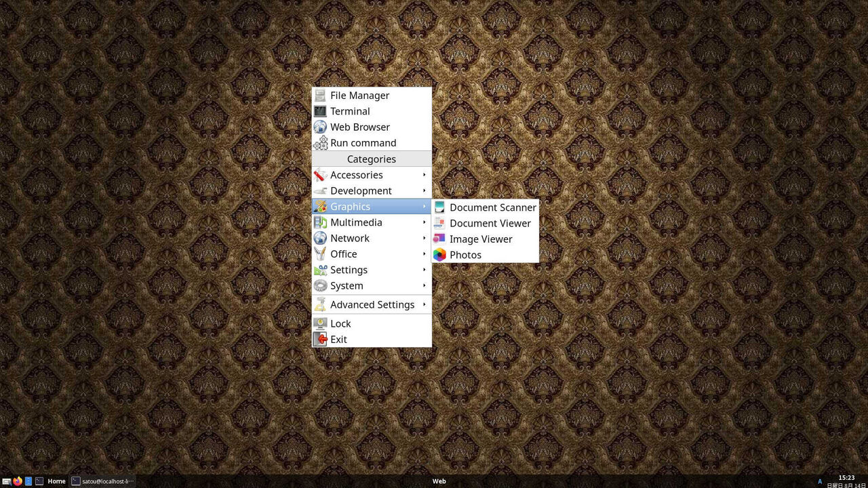Open Firefox from the taskbar

coord(17,481)
